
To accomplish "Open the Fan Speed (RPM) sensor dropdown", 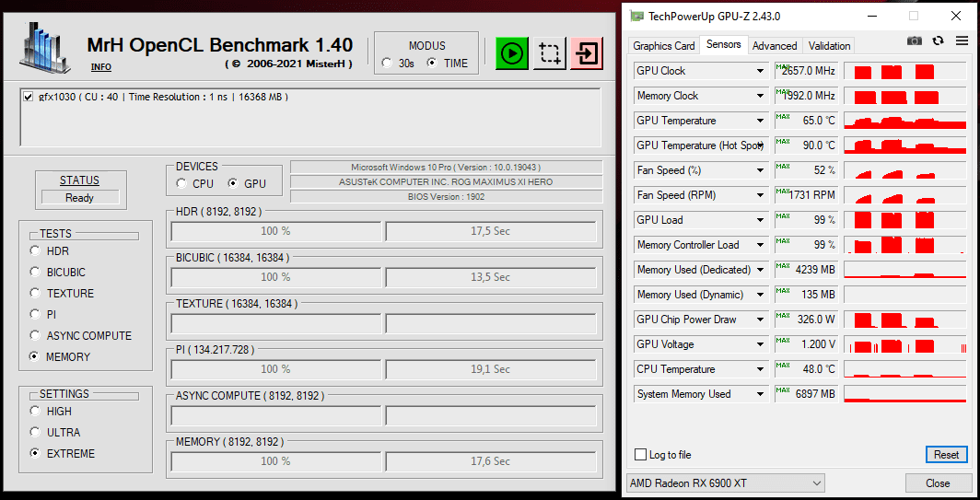I will pyautogui.click(x=760, y=195).
